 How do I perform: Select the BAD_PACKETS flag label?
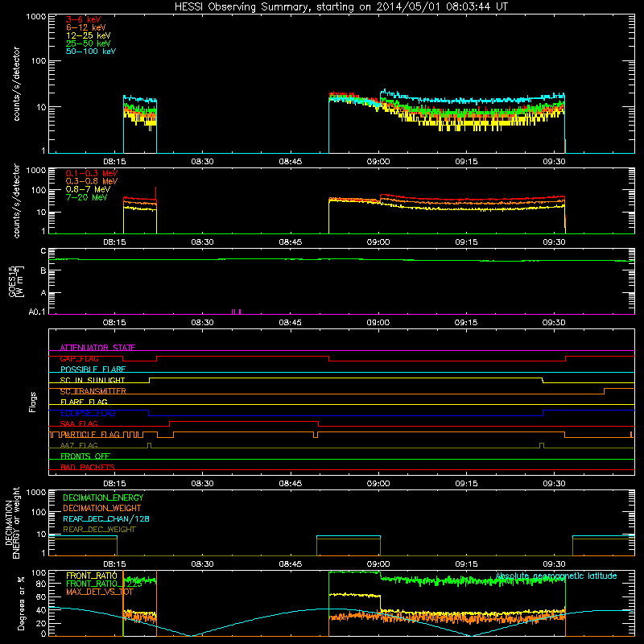coord(88,467)
